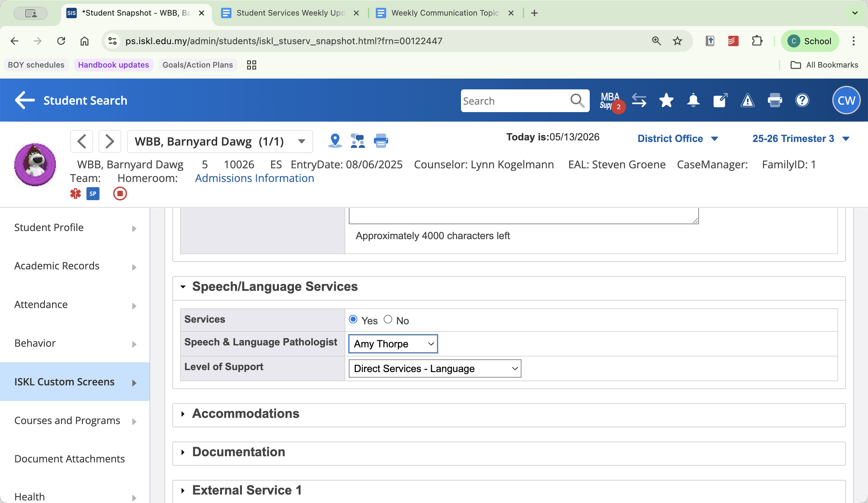This screenshot has width=868, height=503.
Task: Click the red medical alert icon
Action: coord(75,193)
